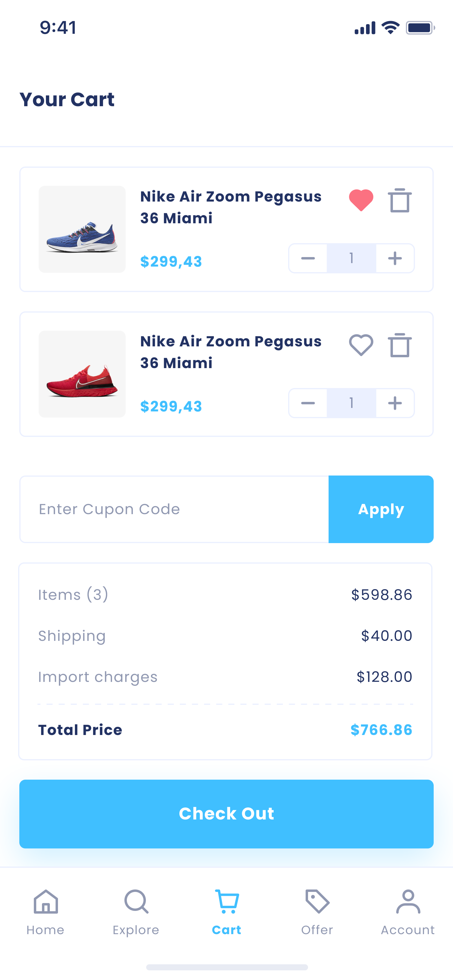Focus the Enter Cupon Code field
The height and width of the screenshot is (980, 453).
(174, 509)
